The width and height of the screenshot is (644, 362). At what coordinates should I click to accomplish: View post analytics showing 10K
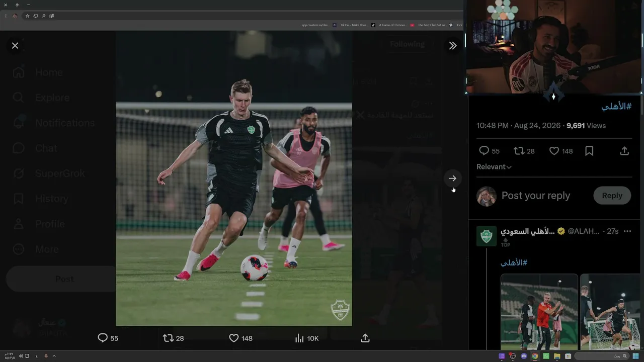click(x=307, y=338)
